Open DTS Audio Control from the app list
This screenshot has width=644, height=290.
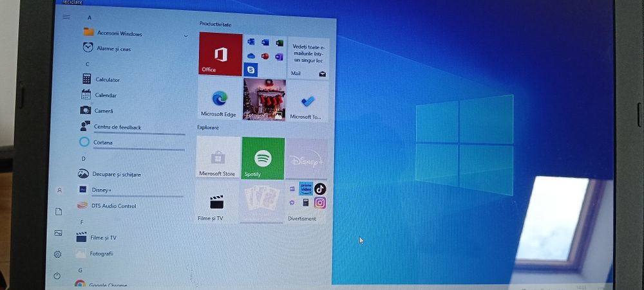(x=129, y=206)
